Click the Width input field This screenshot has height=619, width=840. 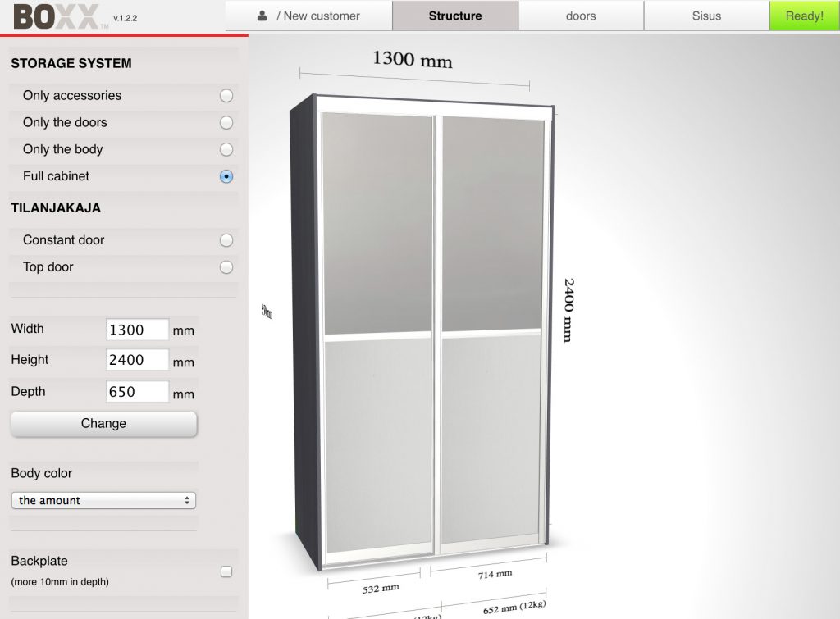[x=137, y=330]
